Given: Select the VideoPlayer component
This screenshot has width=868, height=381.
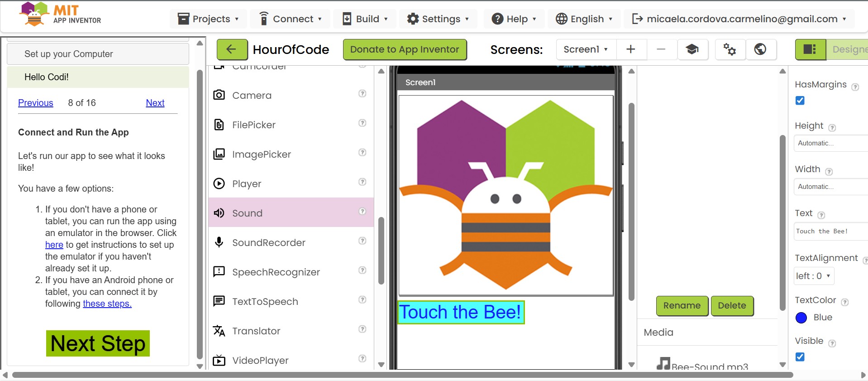Looking at the screenshot, I should [x=291, y=360].
